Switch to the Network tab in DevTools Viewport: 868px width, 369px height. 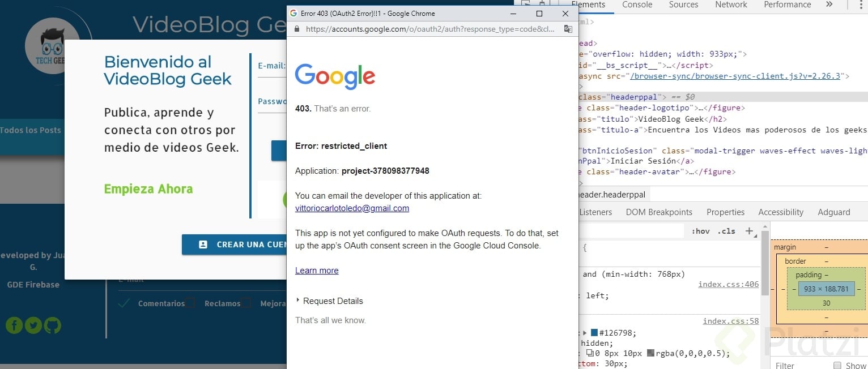731,5
